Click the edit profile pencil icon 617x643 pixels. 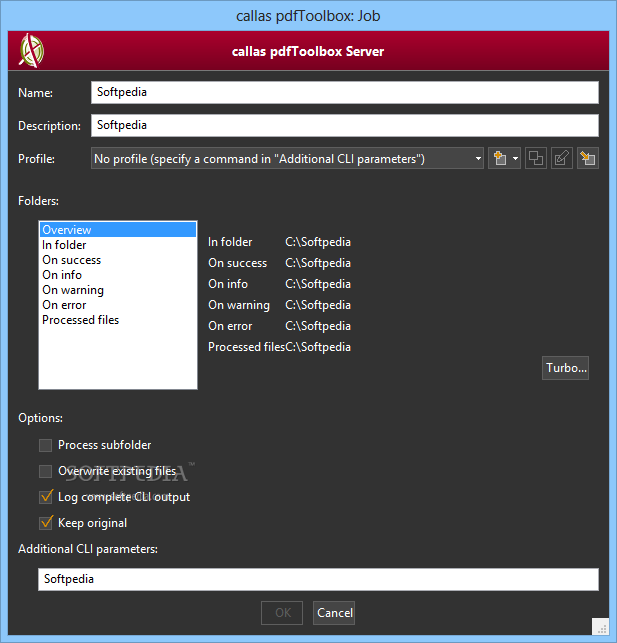pyautogui.click(x=562, y=158)
